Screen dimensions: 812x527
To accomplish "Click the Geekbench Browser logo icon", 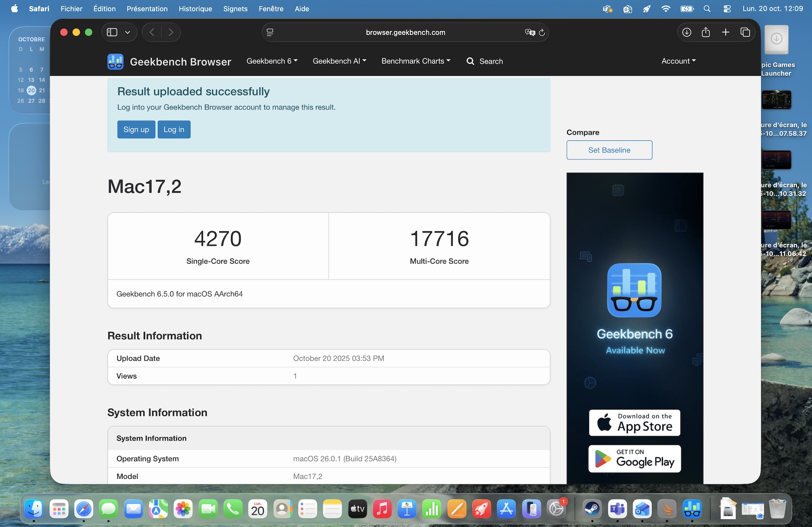I will [x=115, y=62].
